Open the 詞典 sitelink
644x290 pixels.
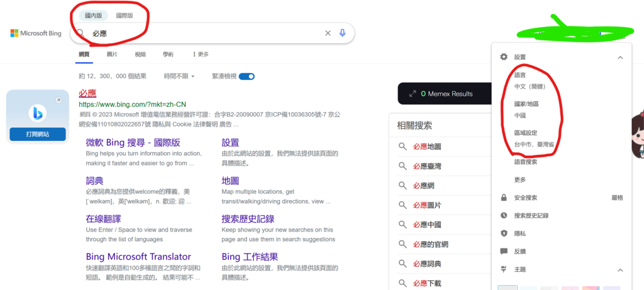(94, 181)
